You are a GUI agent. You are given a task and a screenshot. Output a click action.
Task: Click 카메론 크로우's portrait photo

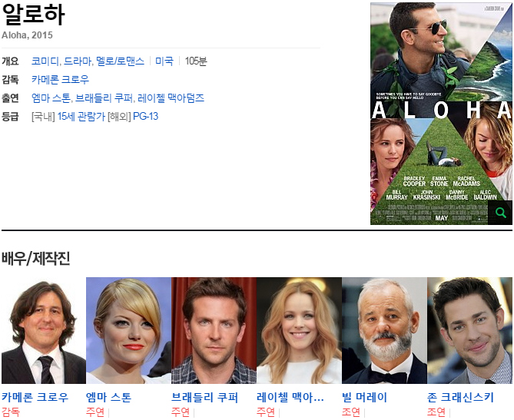[43, 330]
